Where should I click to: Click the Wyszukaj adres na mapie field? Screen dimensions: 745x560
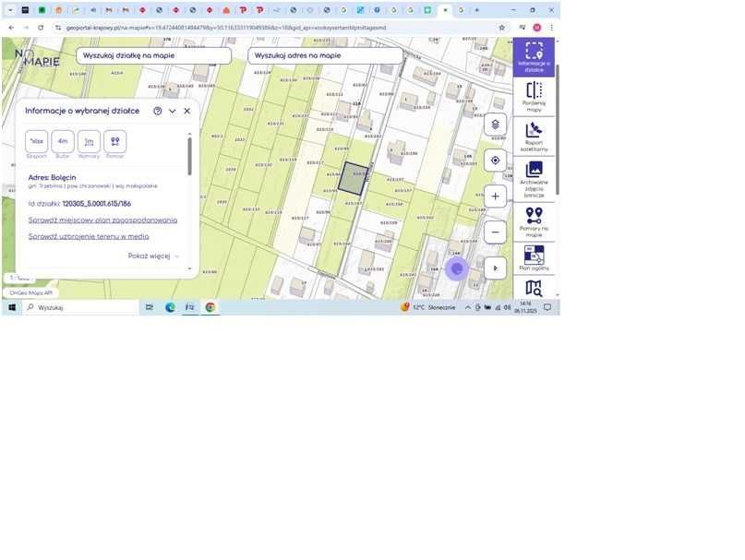click(x=326, y=55)
